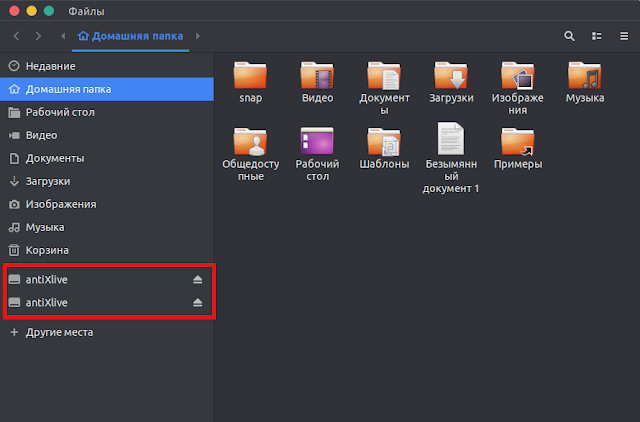Switch to list view with the toolbar icon

(597, 36)
